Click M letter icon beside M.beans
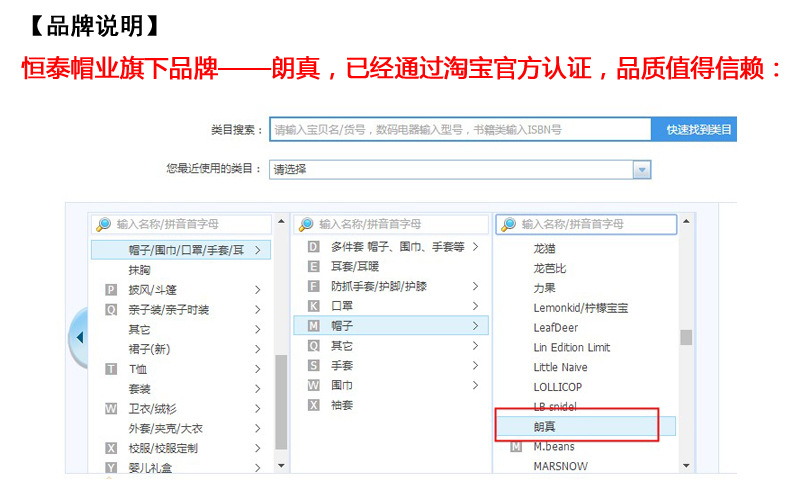This screenshot has width=790, height=500. [x=516, y=447]
